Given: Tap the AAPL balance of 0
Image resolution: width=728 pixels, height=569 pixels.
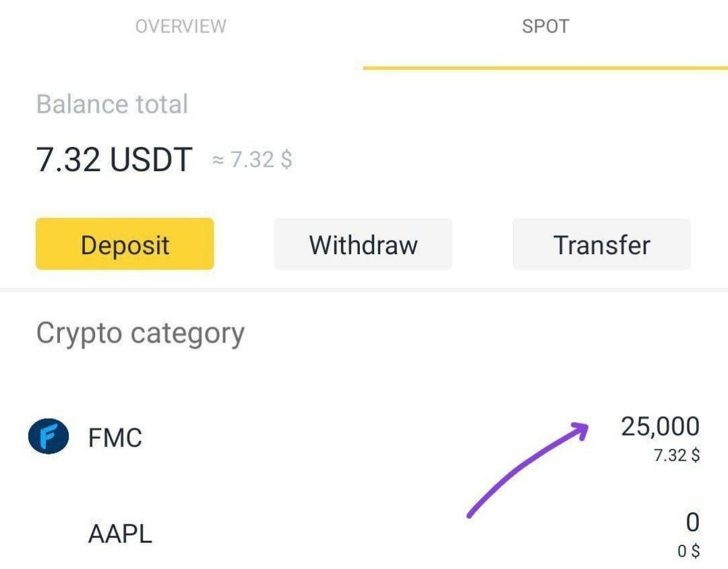Looking at the screenshot, I should [x=692, y=522].
